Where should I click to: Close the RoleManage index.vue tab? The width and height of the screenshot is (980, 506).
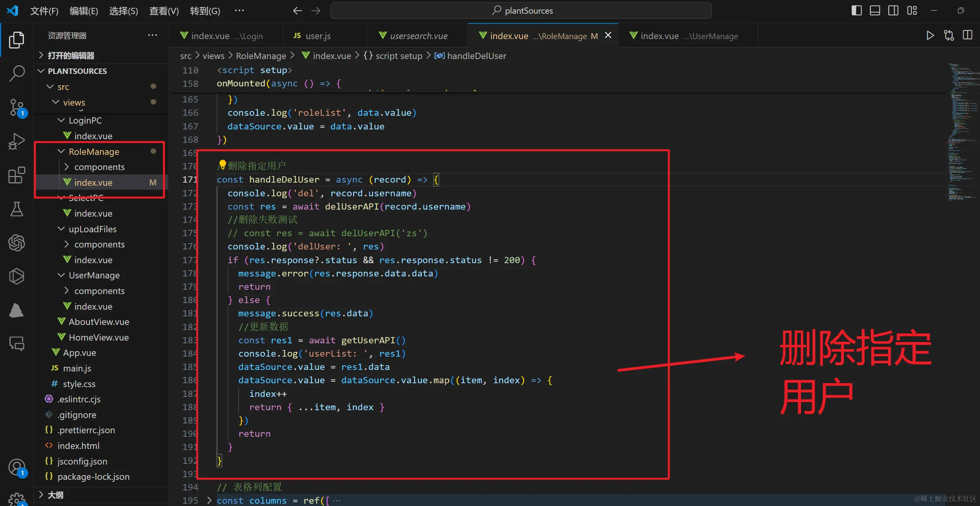pos(608,35)
